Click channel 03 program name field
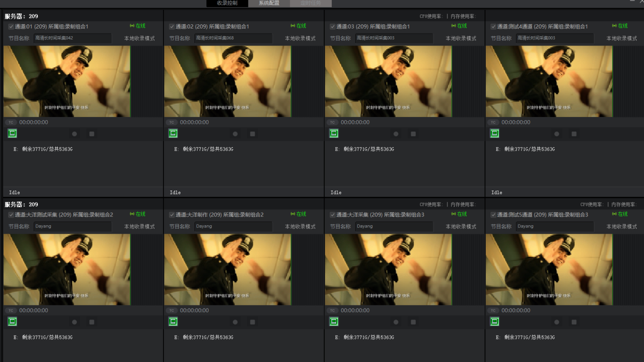This screenshot has height=362, width=644. 394,38
